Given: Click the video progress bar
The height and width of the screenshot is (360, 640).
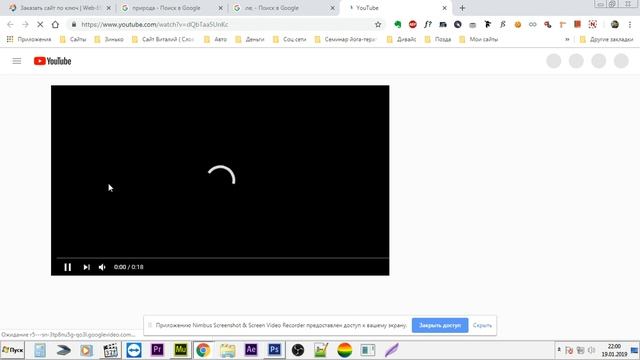Looking at the screenshot, I should [222, 258].
